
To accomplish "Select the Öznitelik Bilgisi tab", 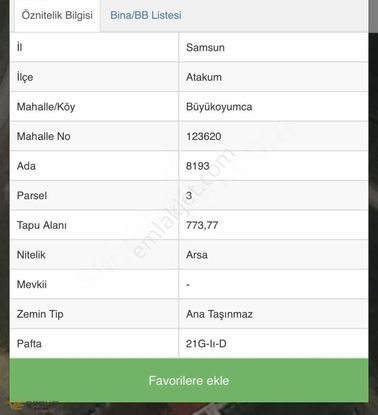I will pos(57,15).
